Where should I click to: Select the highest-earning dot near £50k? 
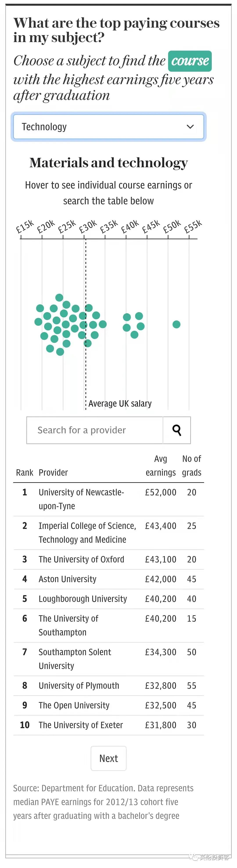pyautogui.click(x=176, y=324)
